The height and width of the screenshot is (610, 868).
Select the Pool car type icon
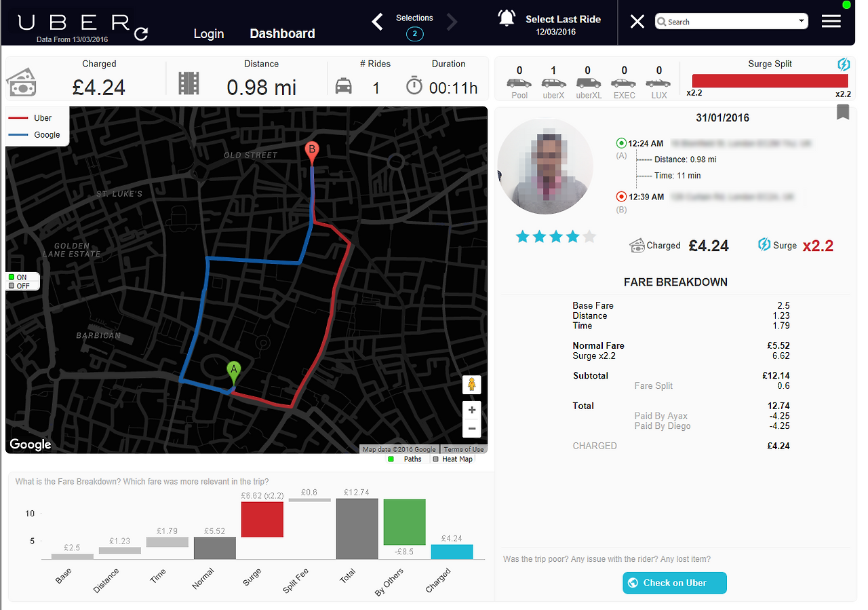pyautogui.click(x=519, y=83)
